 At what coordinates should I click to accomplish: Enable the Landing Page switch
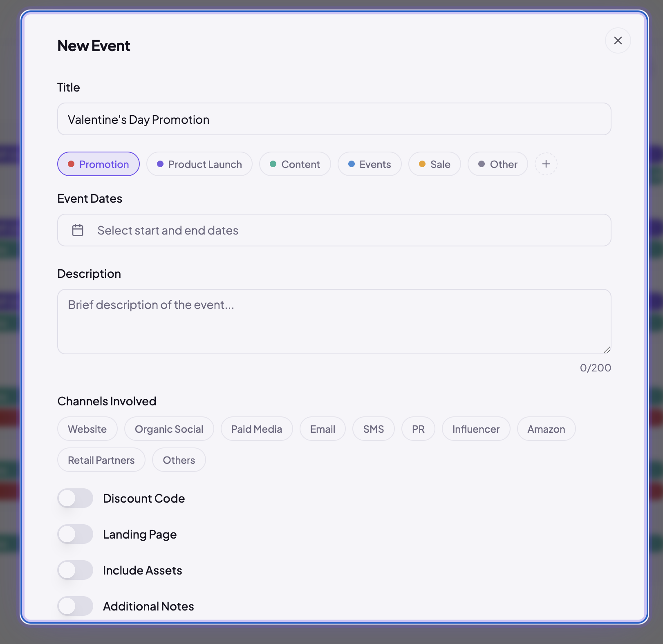pos(75,534)
